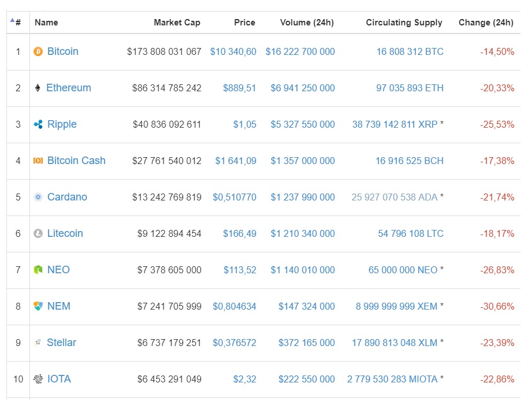Select NEM change value -30,66%
This screenshot has height=409, width=532.
497,306
